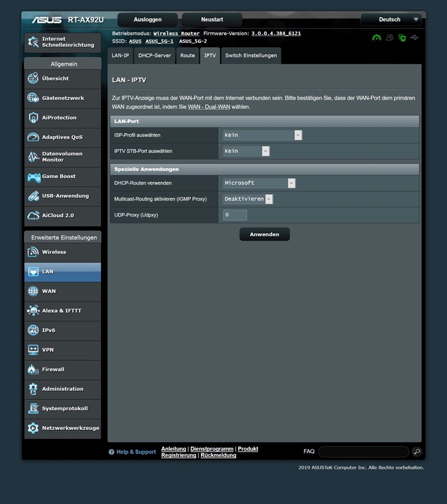Open the WAN - Dual-WAN link
The image size is (447, 504).
[x=209, y=107]
